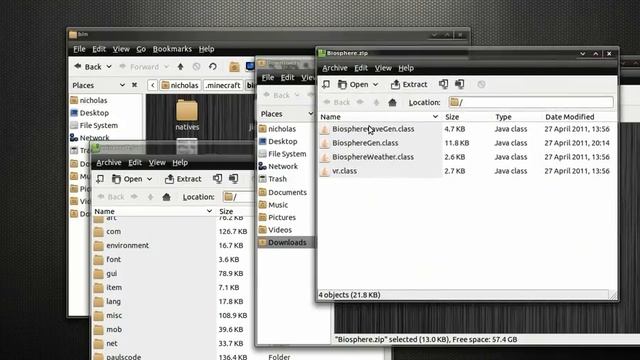
Task: Click Open button in Biosphere.zip window
Action: [x=353, y=84]
